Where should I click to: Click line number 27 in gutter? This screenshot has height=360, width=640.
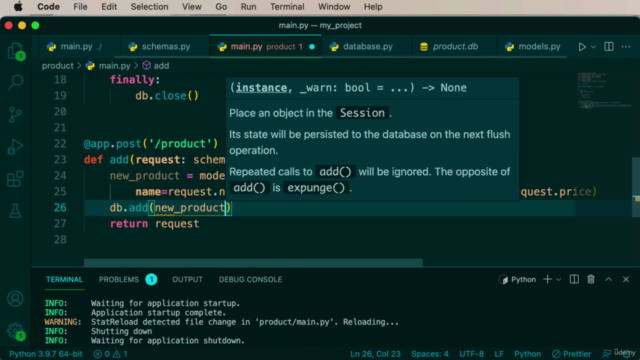point(60,224)
